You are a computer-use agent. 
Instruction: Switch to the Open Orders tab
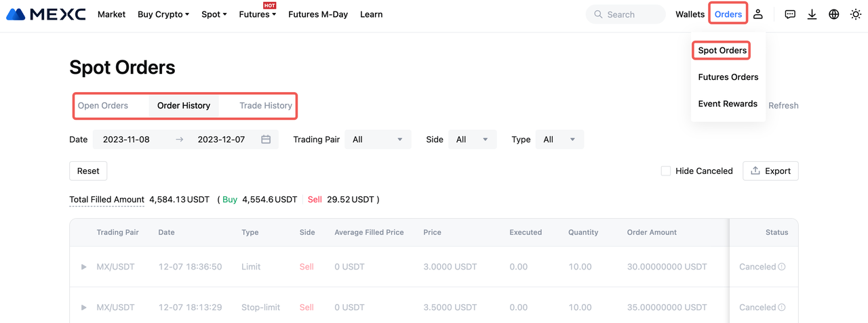tap(103, 106)
